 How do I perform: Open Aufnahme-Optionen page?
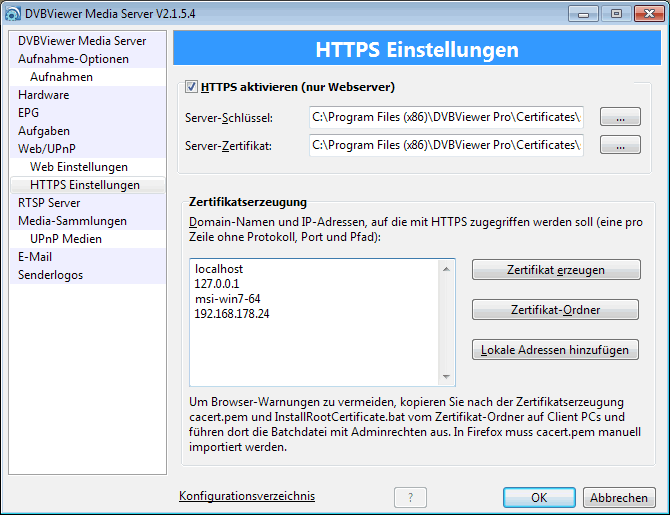point(88,59)
